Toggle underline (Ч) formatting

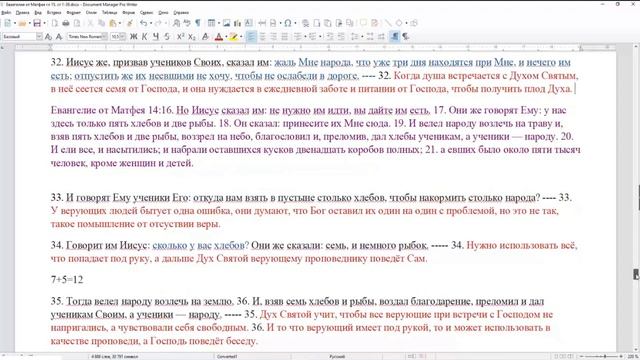[x=156, y=37]
